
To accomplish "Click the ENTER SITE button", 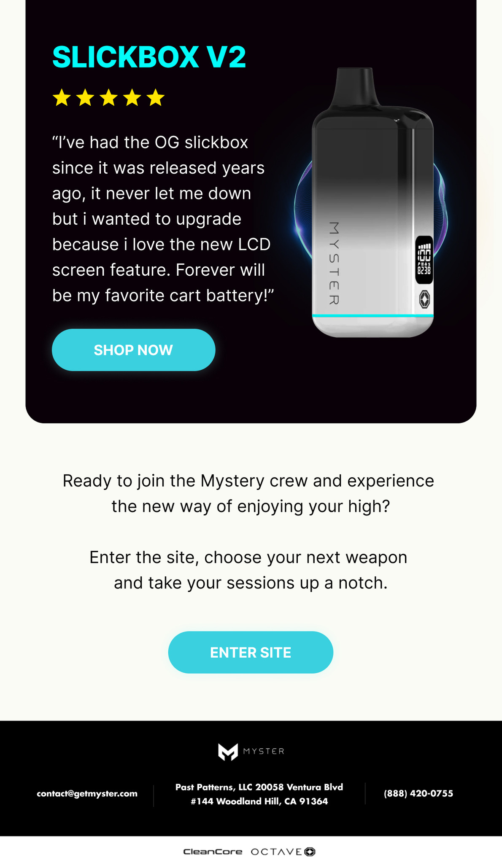I will [251, 652].
